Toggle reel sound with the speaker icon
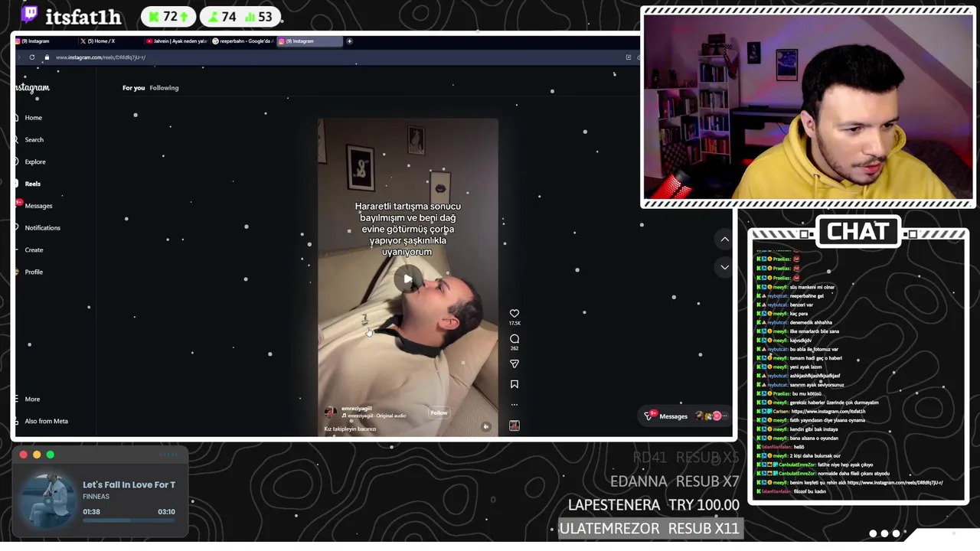This screenshot has height=551, width=980. (x=485, y=426)
